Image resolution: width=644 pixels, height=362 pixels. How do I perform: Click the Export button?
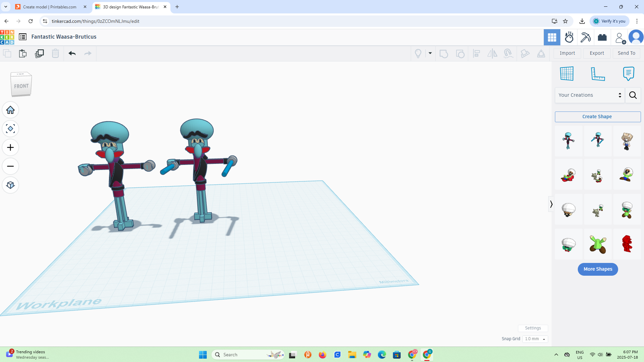pos(597,53)
